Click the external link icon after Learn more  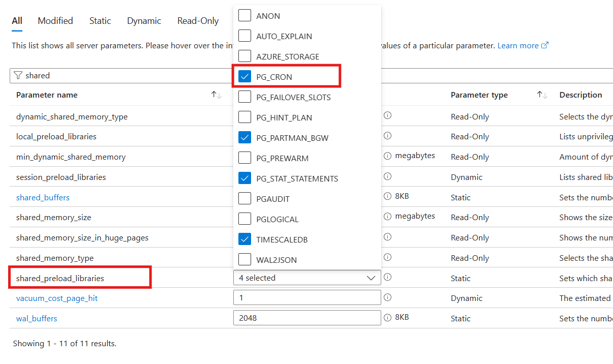546,45
